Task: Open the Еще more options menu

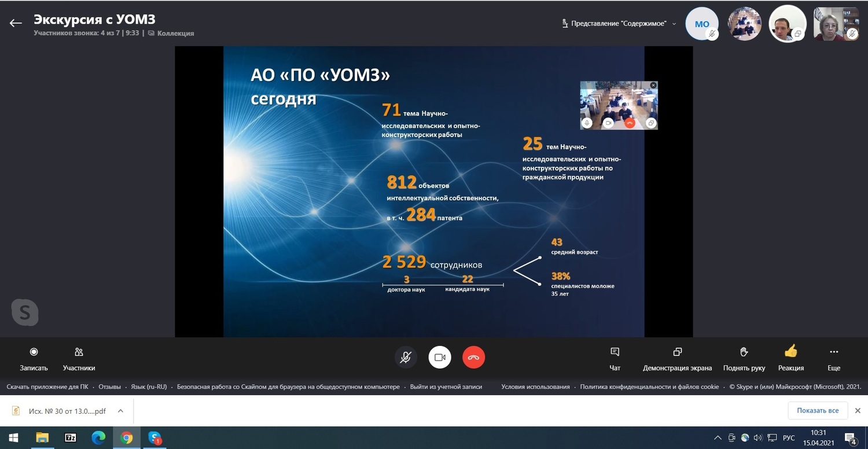Action: (834, 359)
